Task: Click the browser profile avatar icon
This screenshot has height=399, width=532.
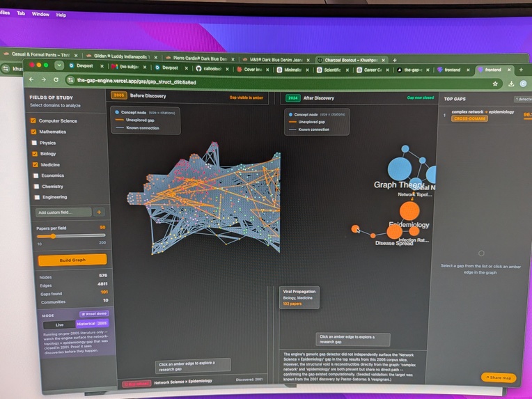Action: point(523,84)
